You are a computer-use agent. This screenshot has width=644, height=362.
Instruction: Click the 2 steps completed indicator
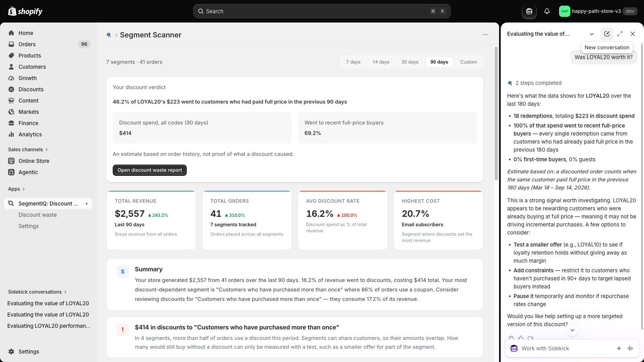[535, 83]
